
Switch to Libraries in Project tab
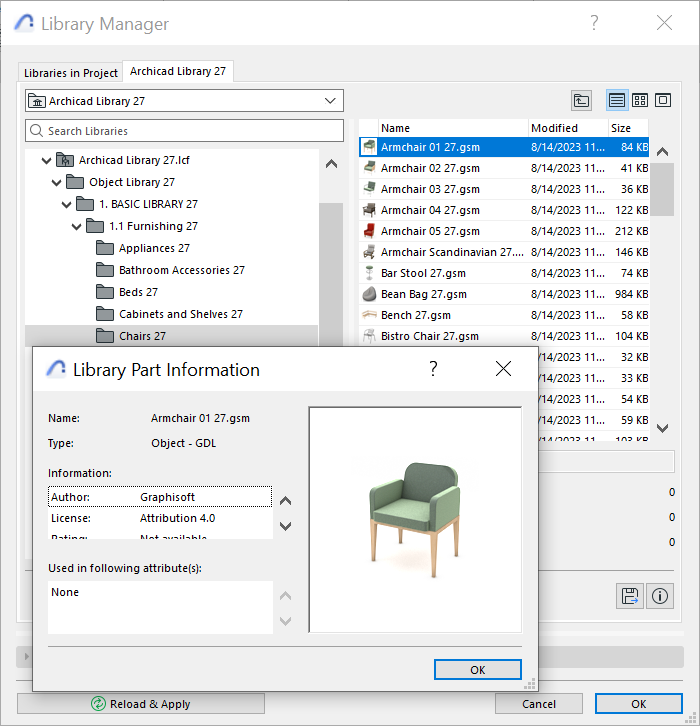coord(70,73)
